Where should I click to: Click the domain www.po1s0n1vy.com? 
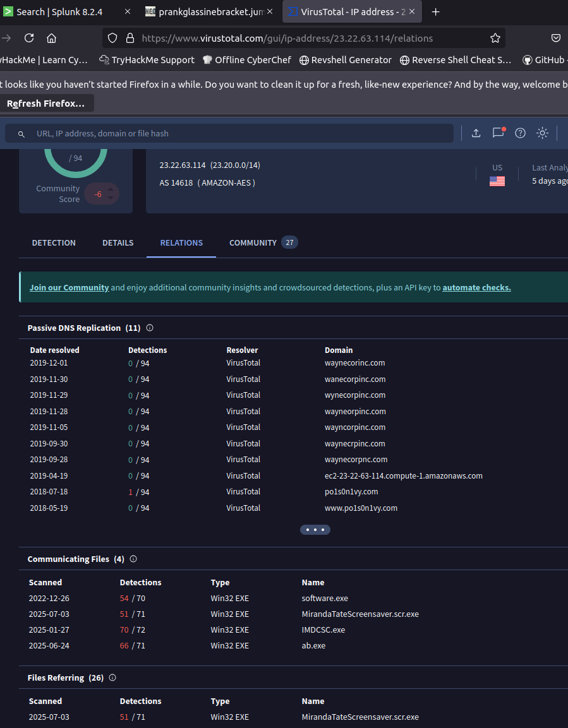point(361,508)
